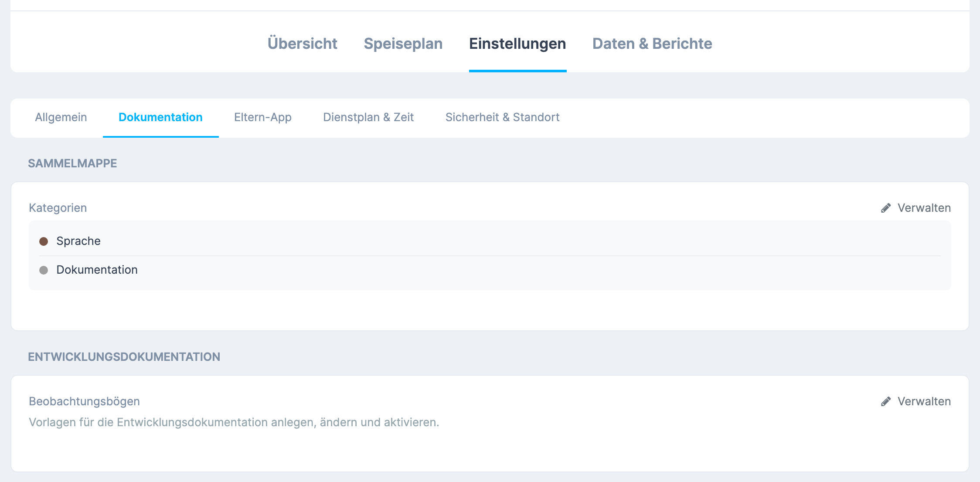Switch to the Speiseplan tab
Image resolution: width=980 pixels, height=482 pixels.
403,44
